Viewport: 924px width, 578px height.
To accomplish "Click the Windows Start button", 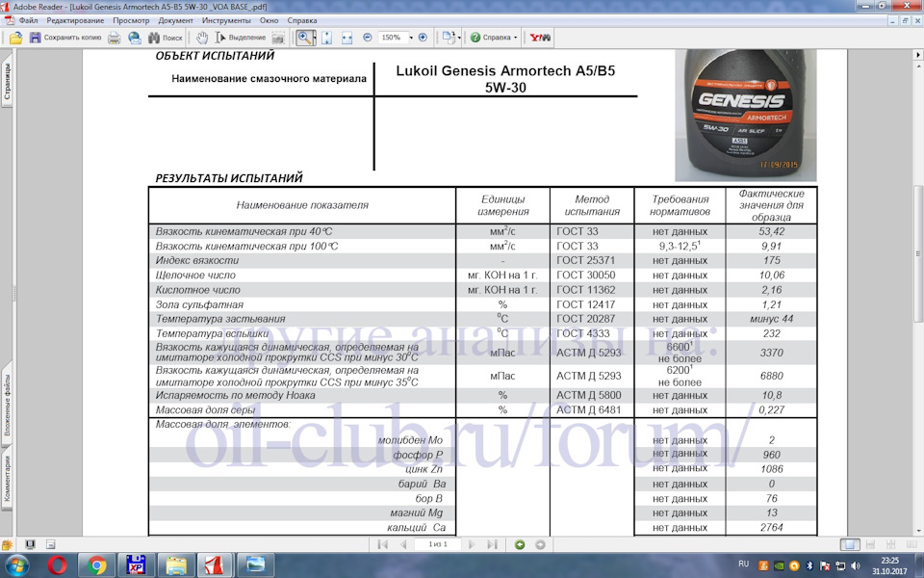I will pyautogui.click(x=16, y=565).
